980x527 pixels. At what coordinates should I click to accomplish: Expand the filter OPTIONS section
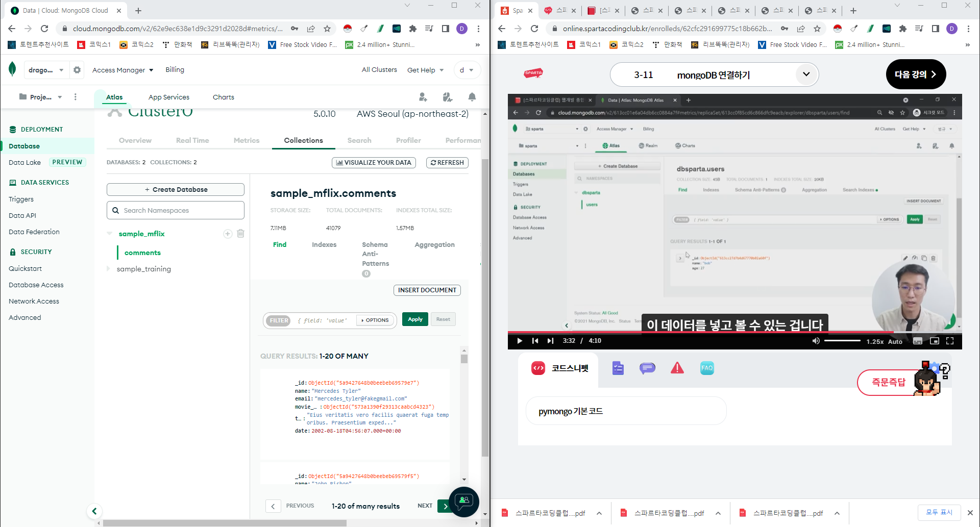point(375,320)
